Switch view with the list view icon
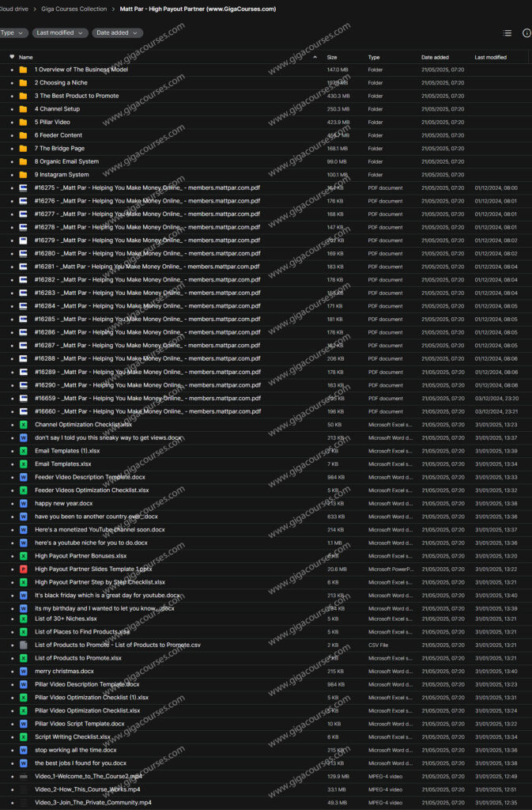Image resolution: width=532 pixels, height=810 pixels. pyautogui.click(x=507, y=33)
